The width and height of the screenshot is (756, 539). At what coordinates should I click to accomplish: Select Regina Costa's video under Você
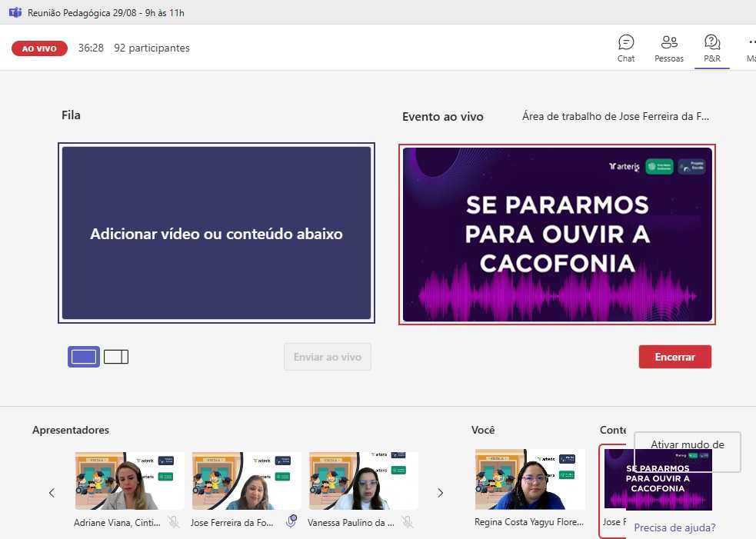click(530, 481)
